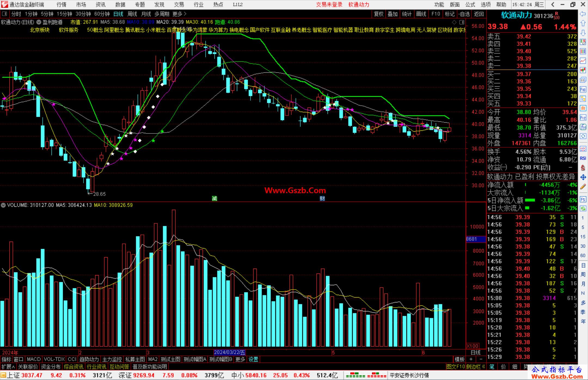
Task: Click the 财 marker below the price chart
Action: [x=322, y=198]
